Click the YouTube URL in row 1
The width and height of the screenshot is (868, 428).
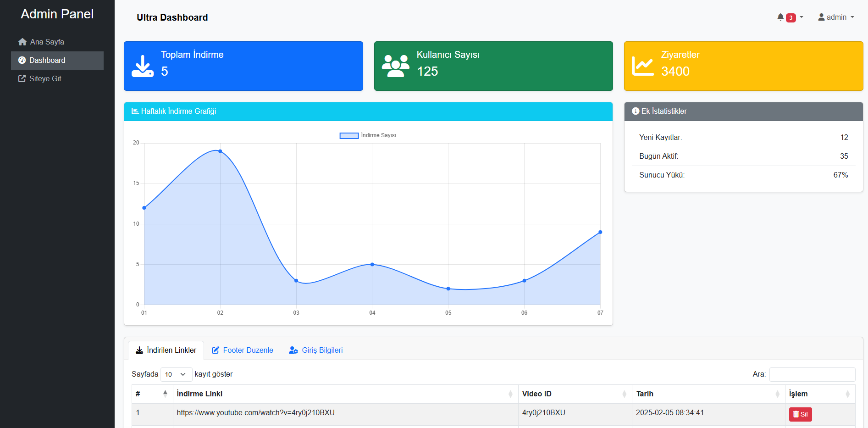pos(256,412)
